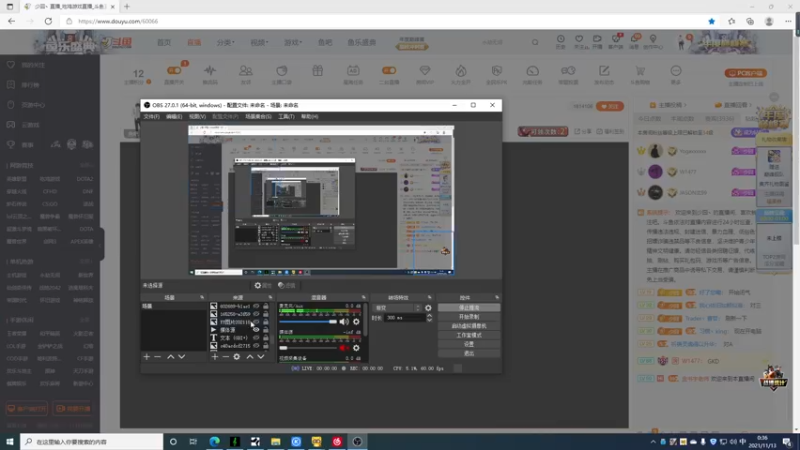
Task: Unmute the second mixer channel red speaker
Action: coord(344,348)
